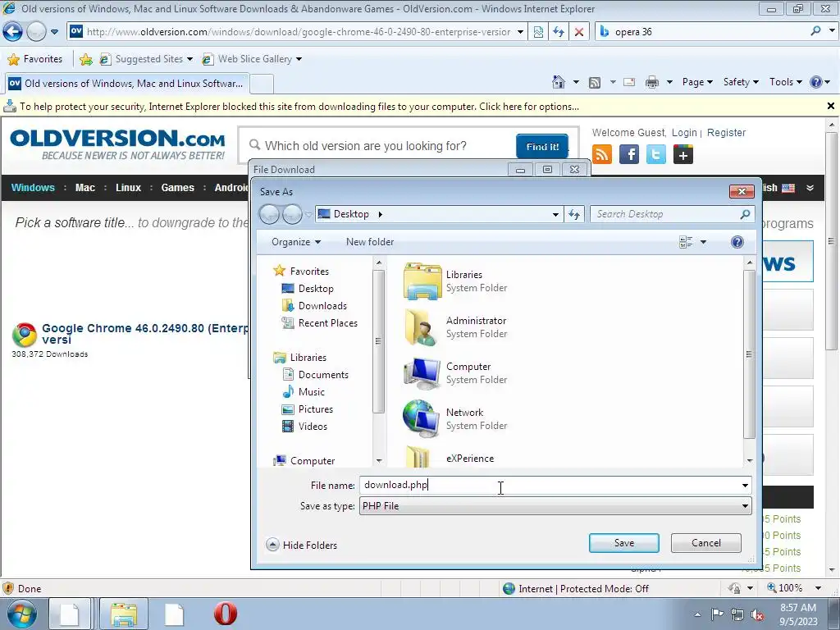Click the volume icon in system tray
840x630 pixels.
tap(757, 614)
